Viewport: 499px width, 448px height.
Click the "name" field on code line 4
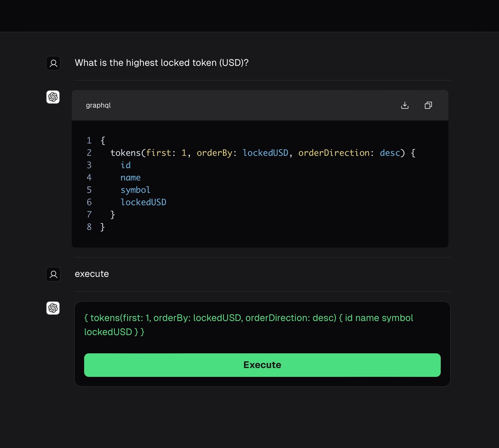pyautogui.click(x=131, y=178)
